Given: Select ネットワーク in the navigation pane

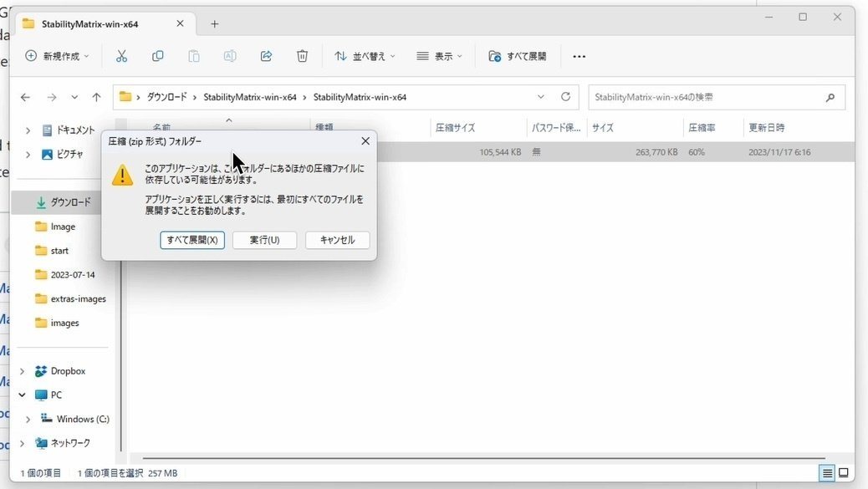Looking at the screenshot, I should [63, 443].
